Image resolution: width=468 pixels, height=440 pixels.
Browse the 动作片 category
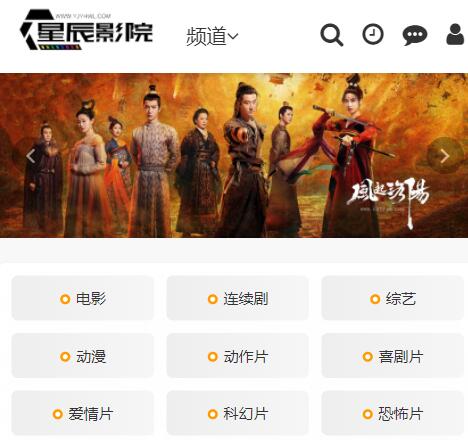pyautogui.click(x=238, y=356)
